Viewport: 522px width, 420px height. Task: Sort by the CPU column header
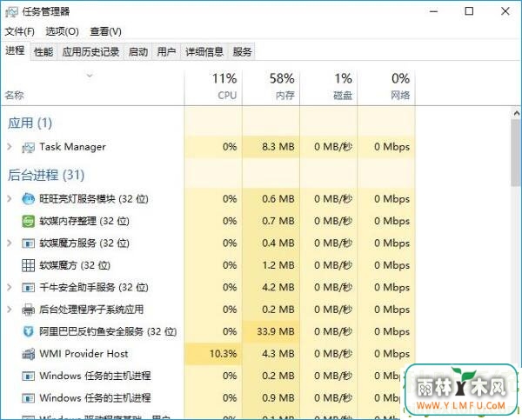tap(213, 87)
